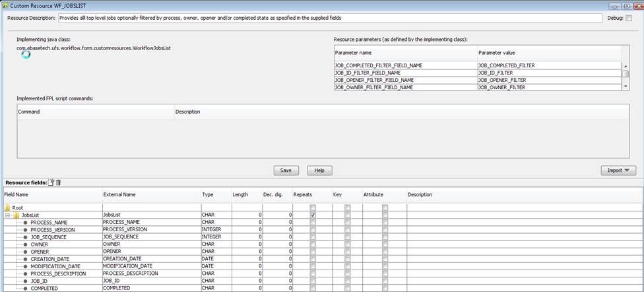Click into the Resource Description text field
The image size is (644, 292).
click(330, 18)
